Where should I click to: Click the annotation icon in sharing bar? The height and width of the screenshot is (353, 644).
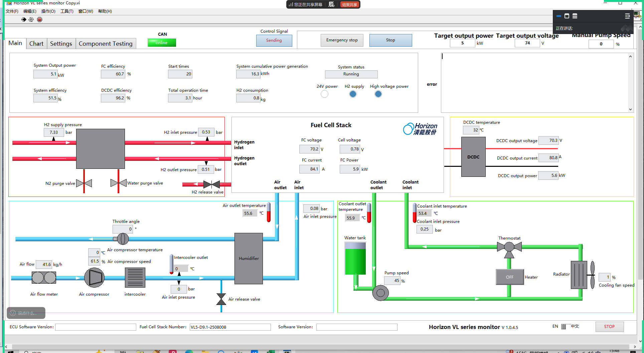(331, 4)
